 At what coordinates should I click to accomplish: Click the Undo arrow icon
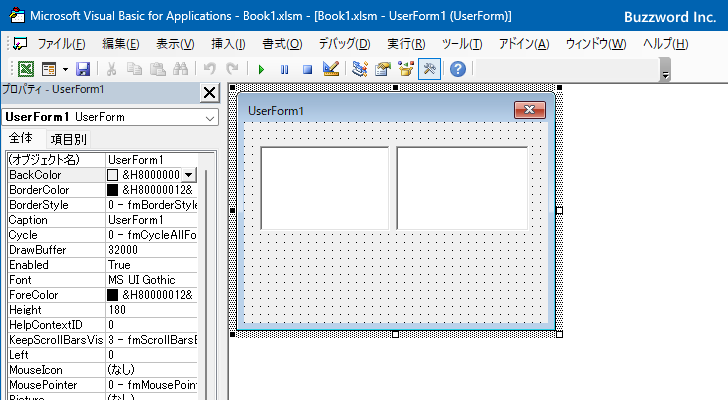210,69
